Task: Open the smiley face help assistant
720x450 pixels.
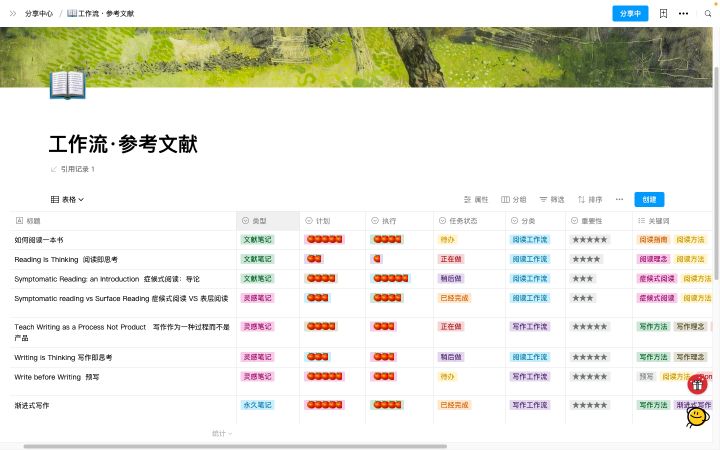Action: tap(697, 416)
